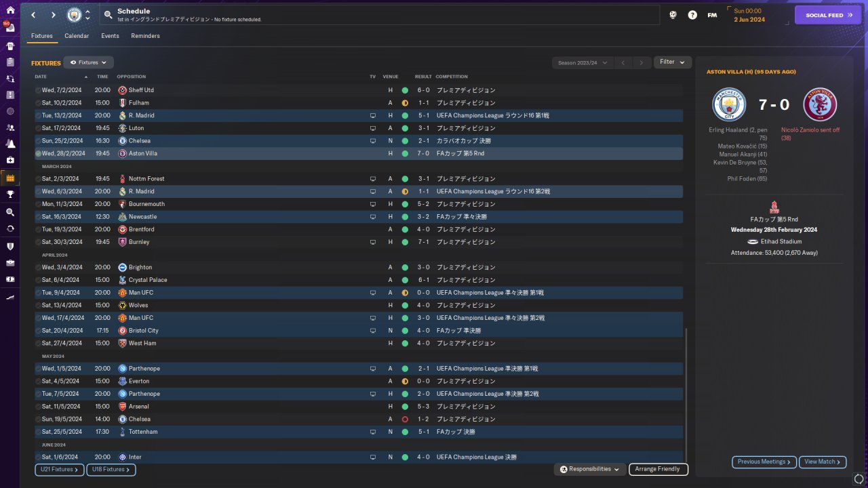Click the TV icon on the Tottenham fixture row

tap(372, 432)
